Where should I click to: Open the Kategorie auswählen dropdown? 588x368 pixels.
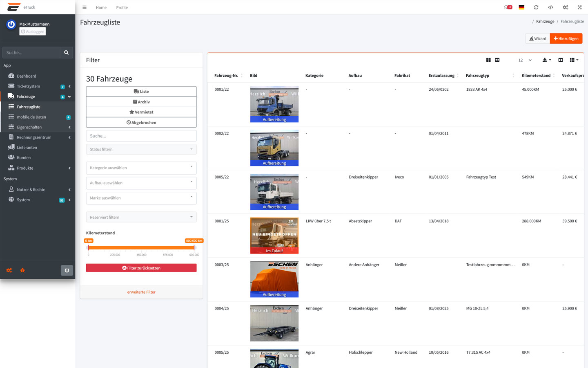click(141, 168)
